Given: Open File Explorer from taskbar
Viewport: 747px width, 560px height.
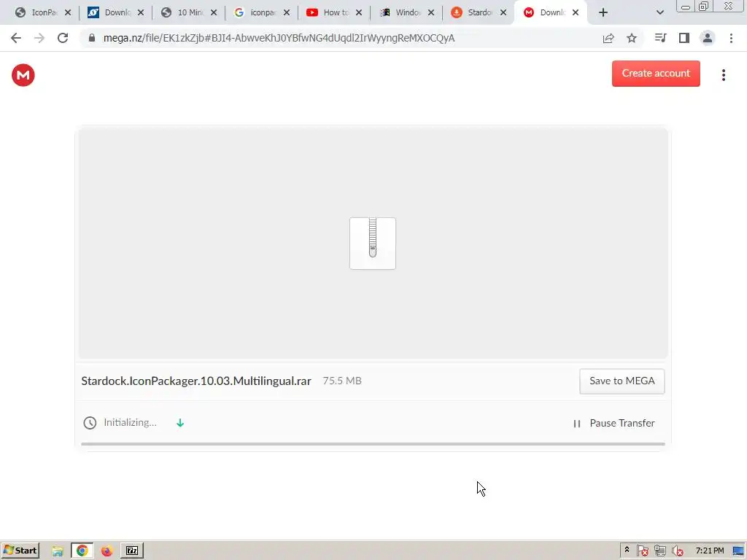Looking at the screenshot, I should pos(58,551).
